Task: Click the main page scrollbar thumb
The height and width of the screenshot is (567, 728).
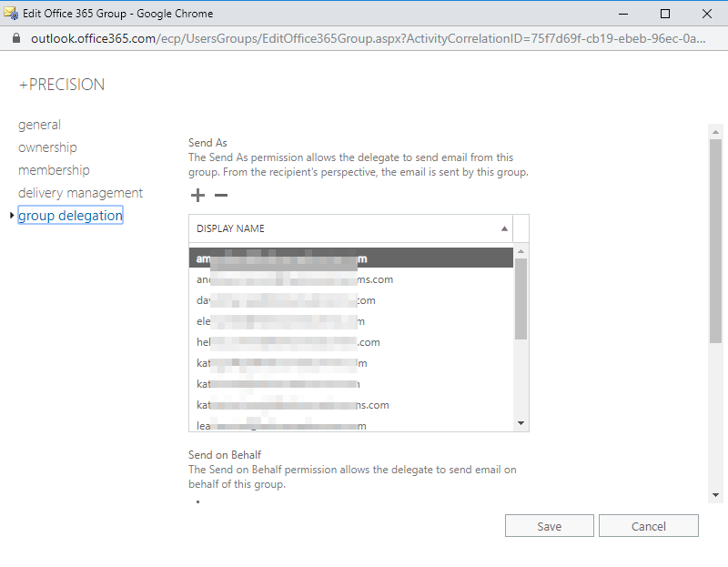Action: [715, 241]
